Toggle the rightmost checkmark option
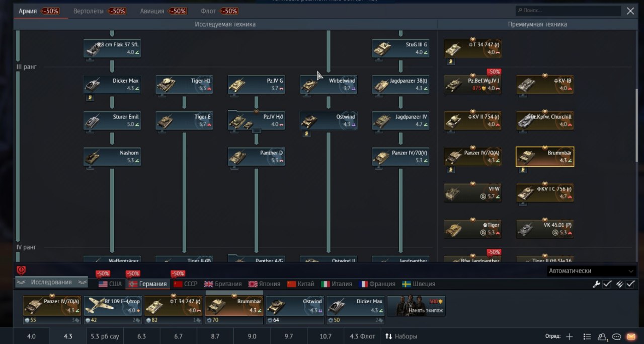Image resolution: width=644 pixels, height=344 pixels. click(x=630, y=284)
